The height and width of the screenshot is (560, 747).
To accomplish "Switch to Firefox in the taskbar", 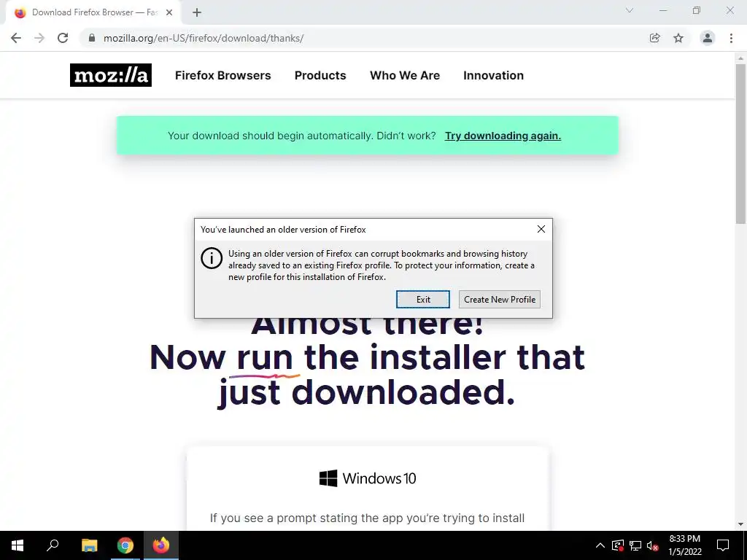I will [x=161, y=545].
